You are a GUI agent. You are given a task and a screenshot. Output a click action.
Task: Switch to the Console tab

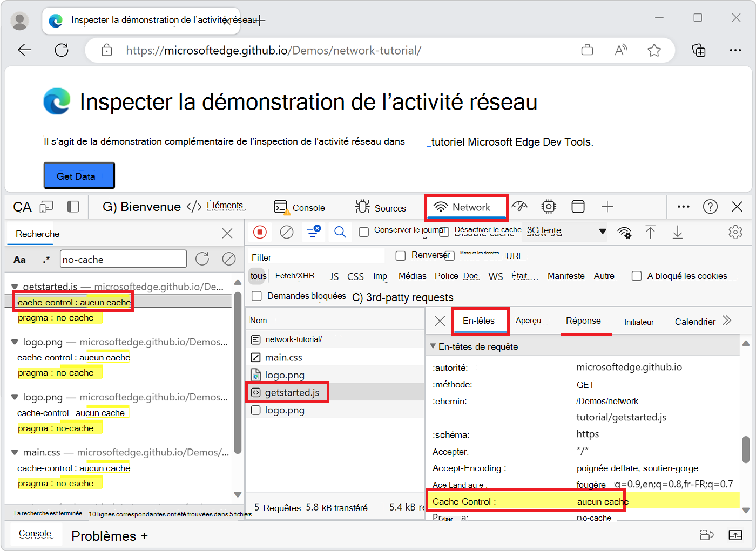coord(300,207)
